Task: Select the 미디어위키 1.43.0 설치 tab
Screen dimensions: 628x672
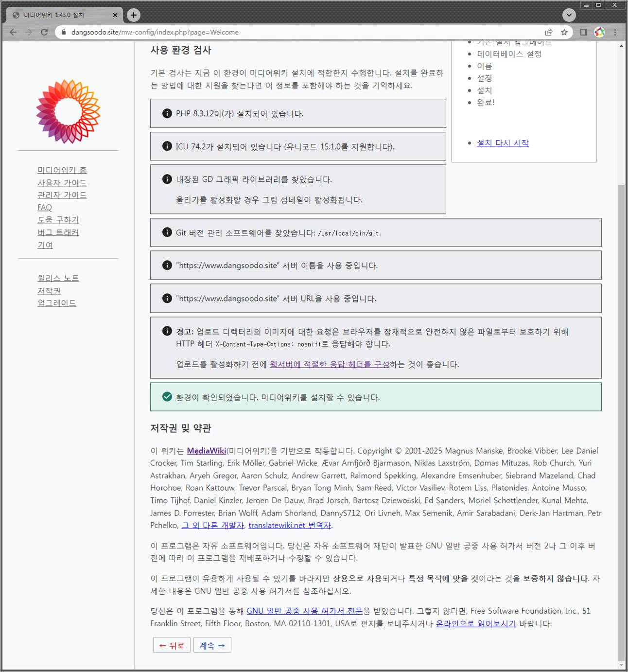Action: (x=58, y=15)
